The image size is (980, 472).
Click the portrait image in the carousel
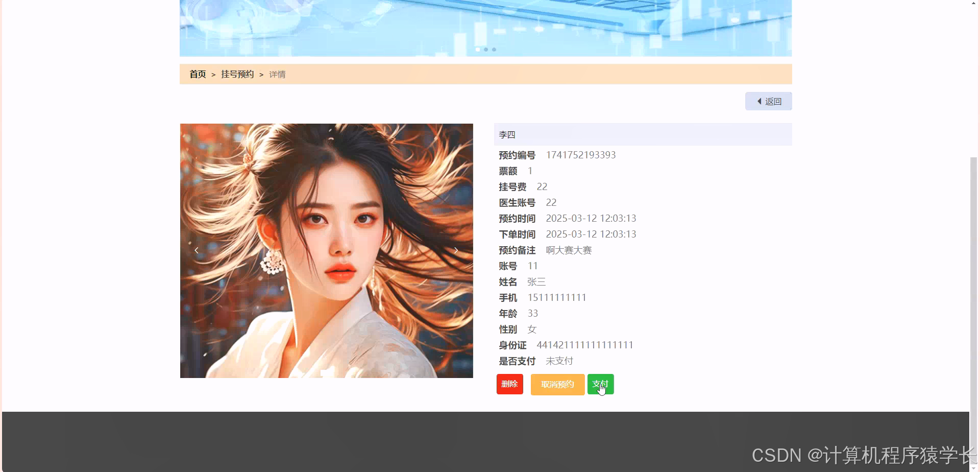pos(326,250)
